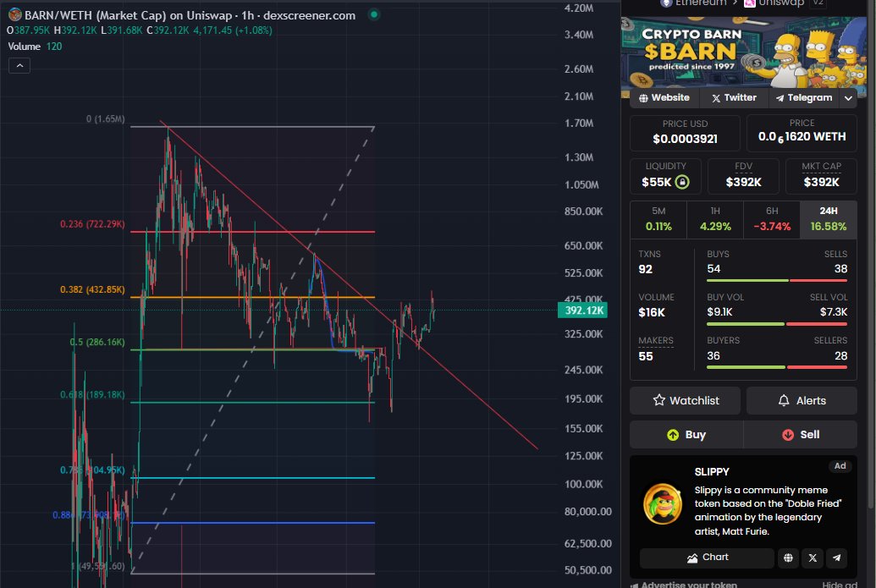Click the Sell button
The height and width of the screenshot is (588, 876).
click(801, 434)
